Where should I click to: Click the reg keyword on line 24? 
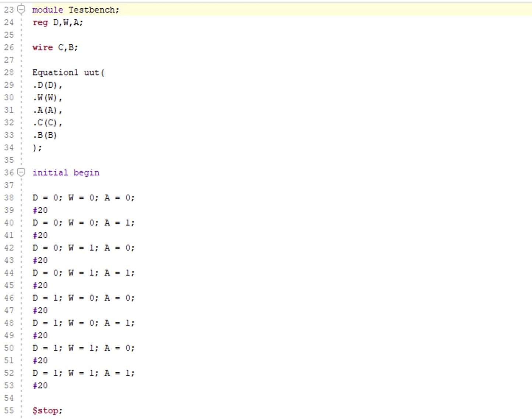(x=39, y=22)
